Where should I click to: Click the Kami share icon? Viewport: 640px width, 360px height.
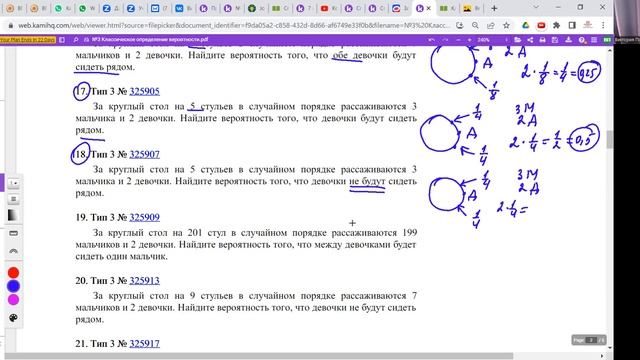(x=530, y=40)
